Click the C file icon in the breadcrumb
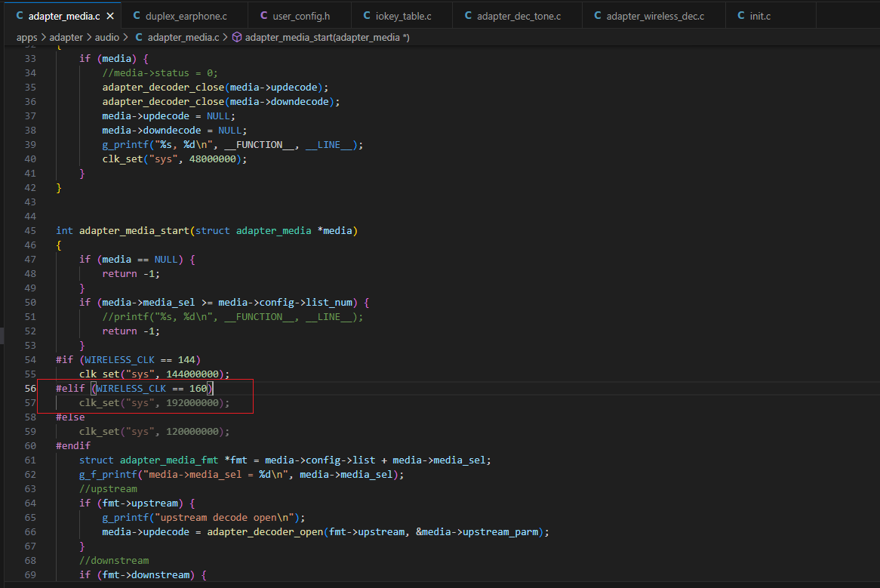The width and height of the screenshot is (880, 588). (139, 37)
